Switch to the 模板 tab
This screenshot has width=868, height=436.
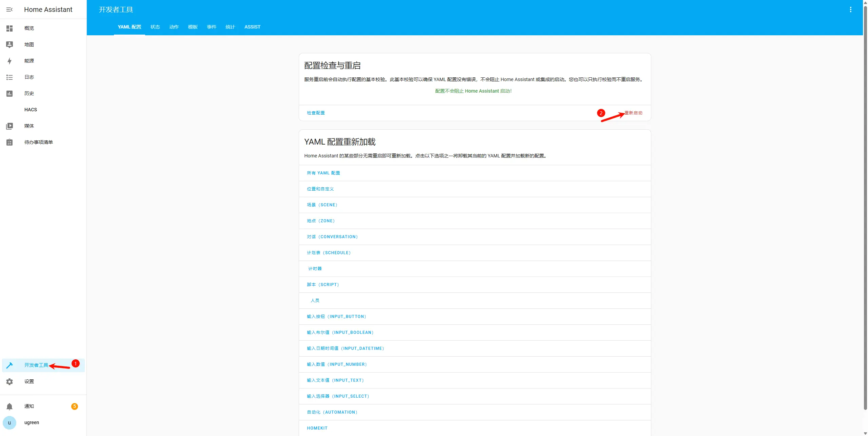[193, 27]
